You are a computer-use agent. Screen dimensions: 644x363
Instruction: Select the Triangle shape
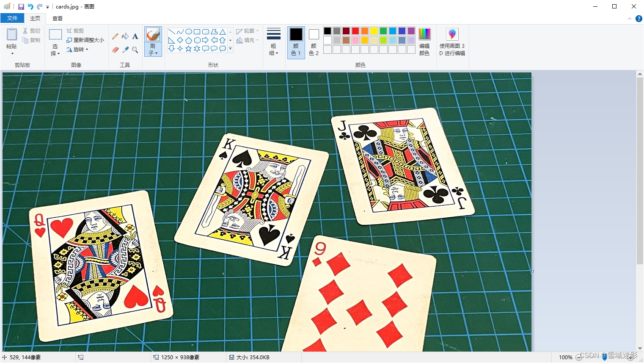[223, 32]
